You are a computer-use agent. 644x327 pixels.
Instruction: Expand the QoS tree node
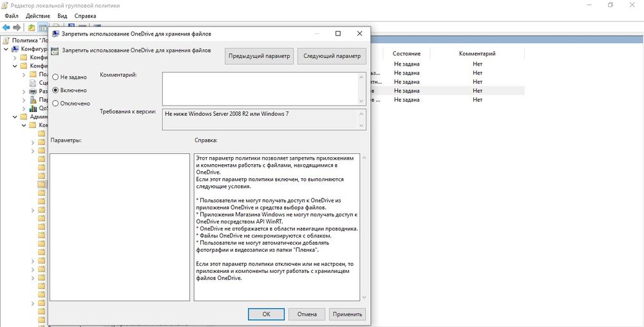[x=24, y=109]
